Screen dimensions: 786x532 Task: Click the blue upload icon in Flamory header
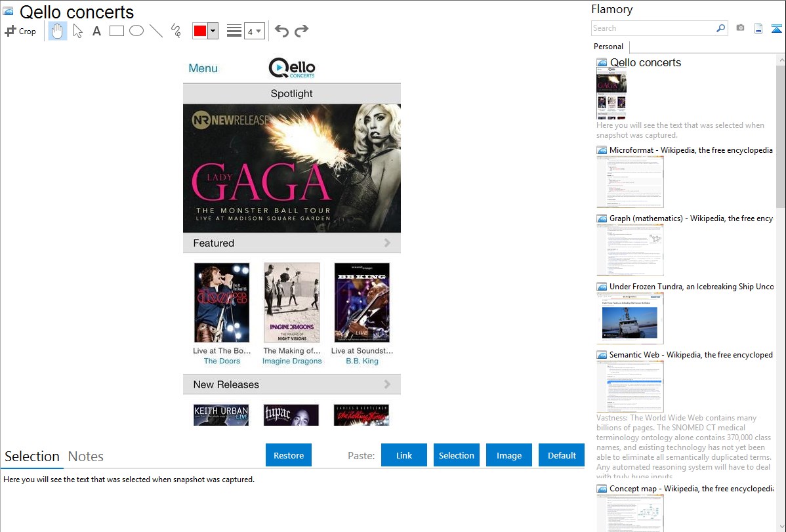coord(776,28)
